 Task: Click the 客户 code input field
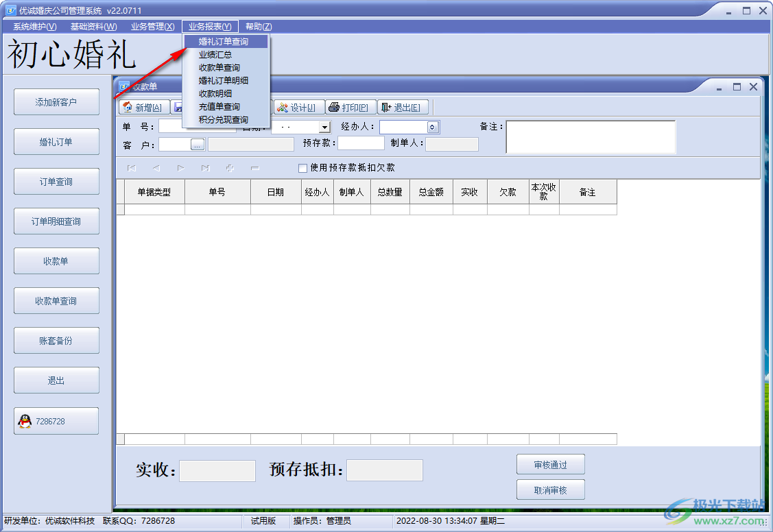174,145
